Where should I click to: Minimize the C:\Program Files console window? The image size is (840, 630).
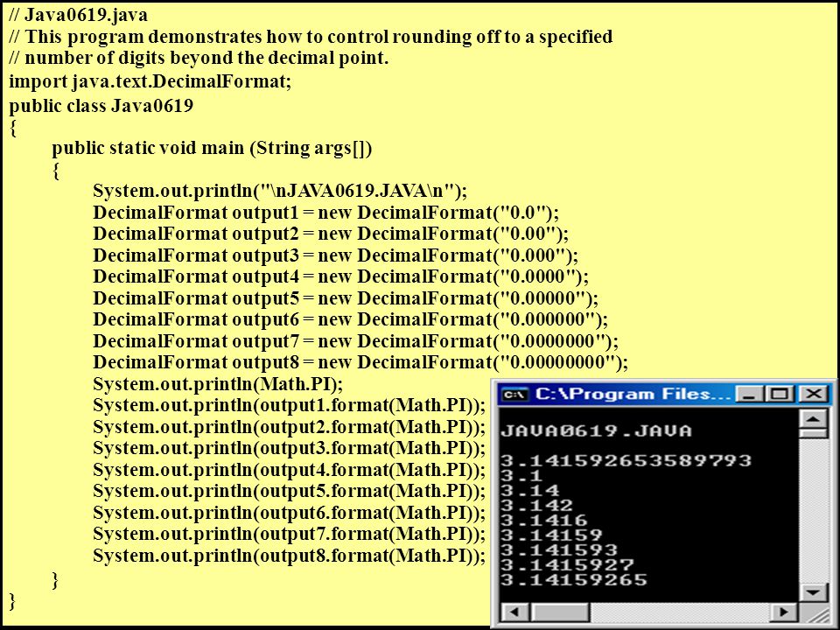pyautogui.click(x=748, y=395)
